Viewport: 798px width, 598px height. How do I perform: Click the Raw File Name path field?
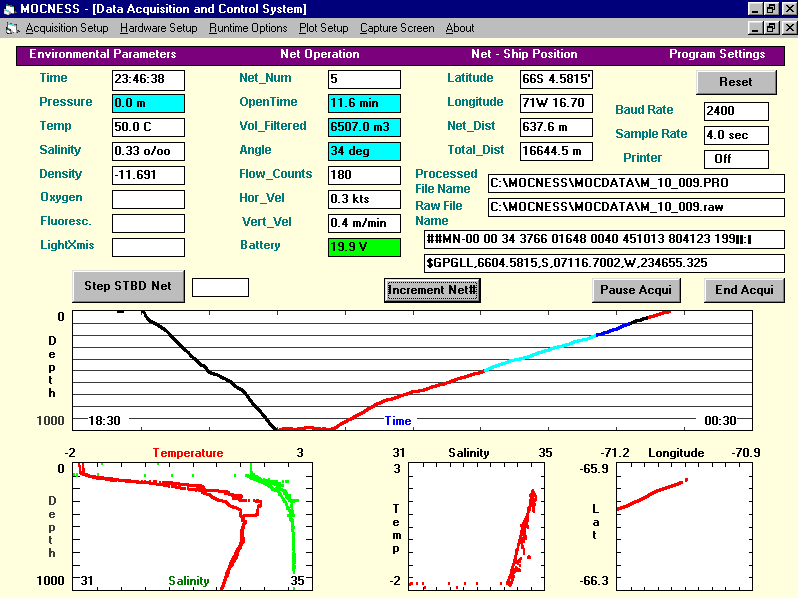pos(636,207)
